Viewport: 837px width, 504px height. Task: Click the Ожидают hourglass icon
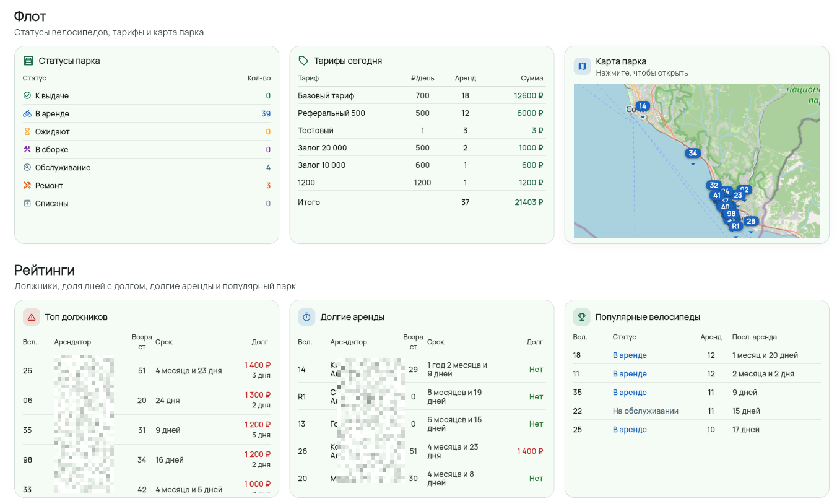[x=27, y=132]
